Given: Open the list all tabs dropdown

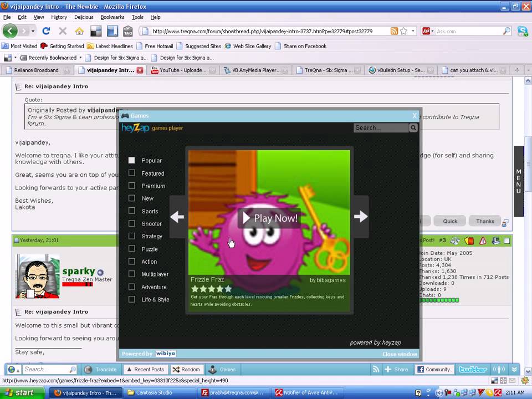Looking at the screenshot, I should click(528, 70).
